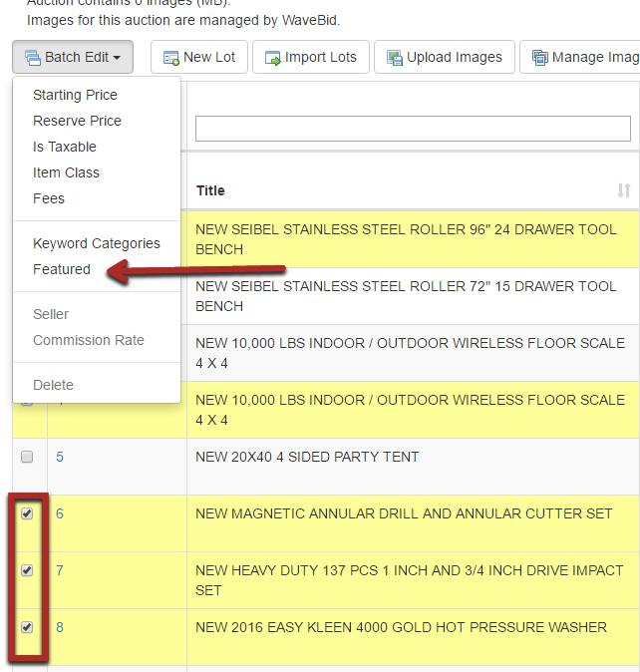Image resolution: width=640 pixels, height=672 pixels.
Task: Open the Import Lots dialog
Action: click(x=311, y=57)
